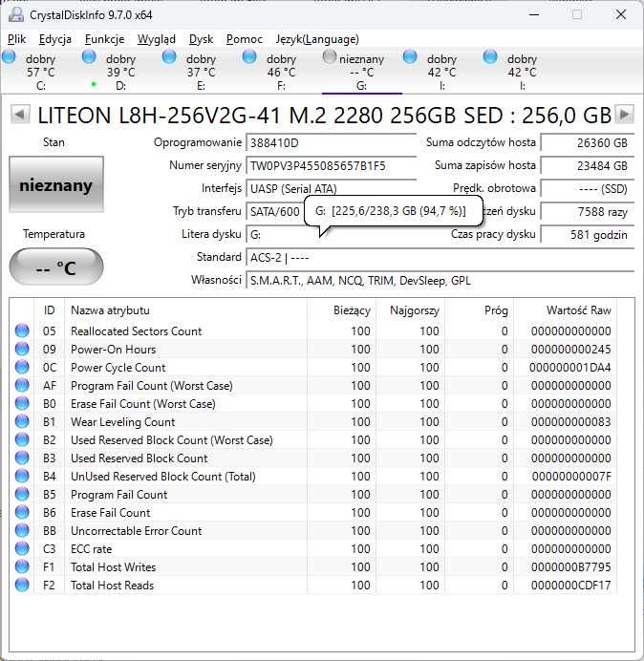Click raw value 0000000B7795
The width and height of the screenshot is (644, 661).
(x=571, y=567)
